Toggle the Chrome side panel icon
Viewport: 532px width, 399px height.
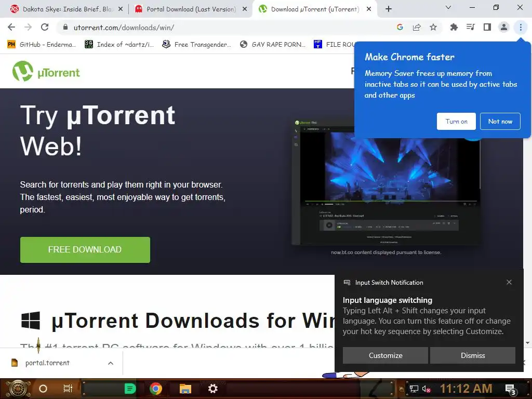[x=487, y=27]
